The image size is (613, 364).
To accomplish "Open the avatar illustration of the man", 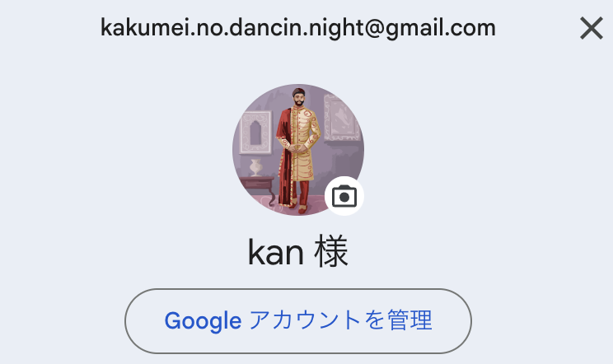I will pos(298,150).
